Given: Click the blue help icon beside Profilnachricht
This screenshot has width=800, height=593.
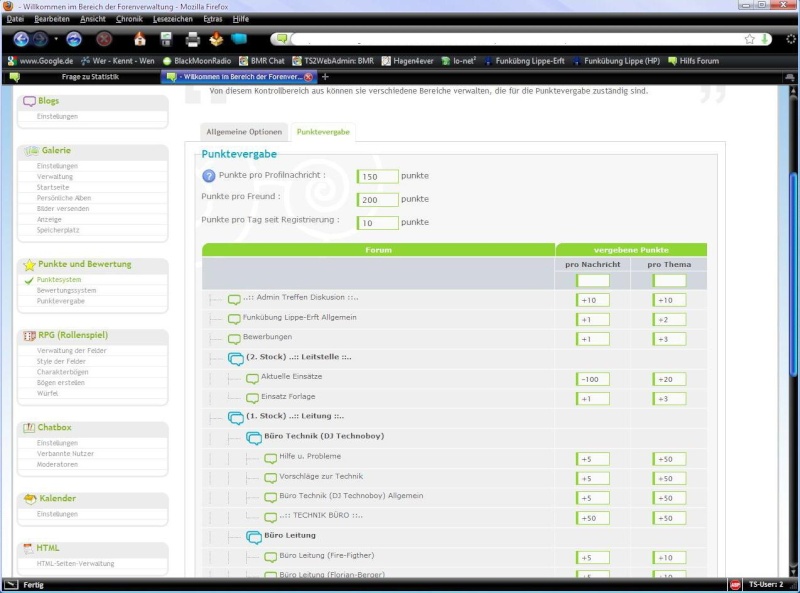Looking at the screenshot, I should tap(209, 176).
